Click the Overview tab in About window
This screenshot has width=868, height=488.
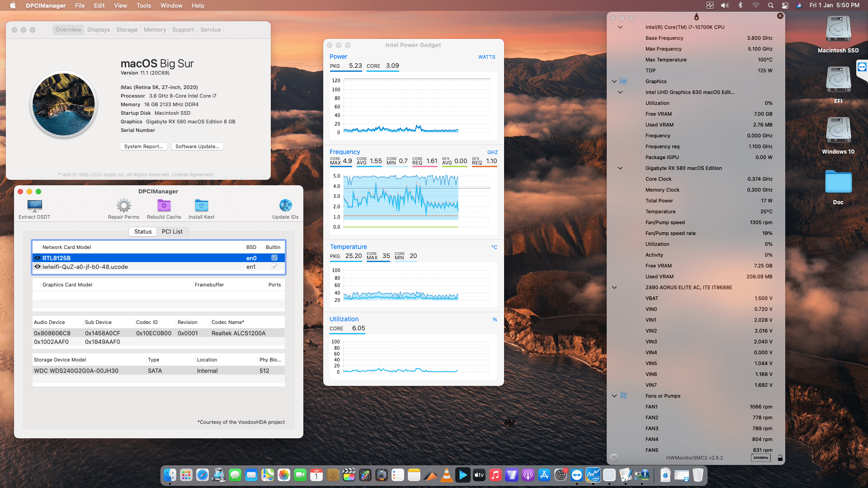68,29
